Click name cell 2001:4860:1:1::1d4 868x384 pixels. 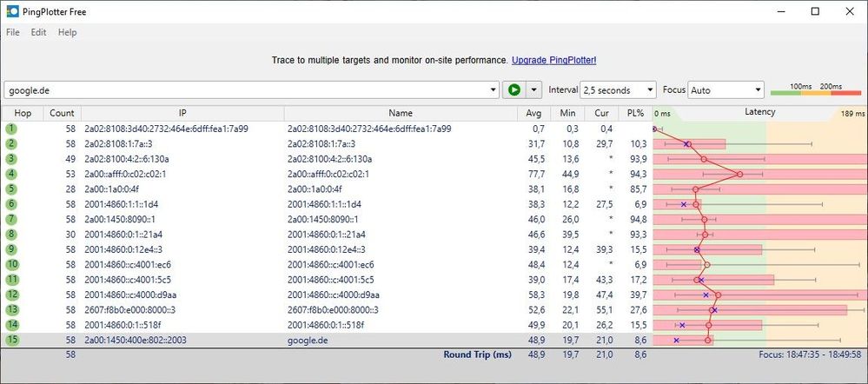coord(324,204)
